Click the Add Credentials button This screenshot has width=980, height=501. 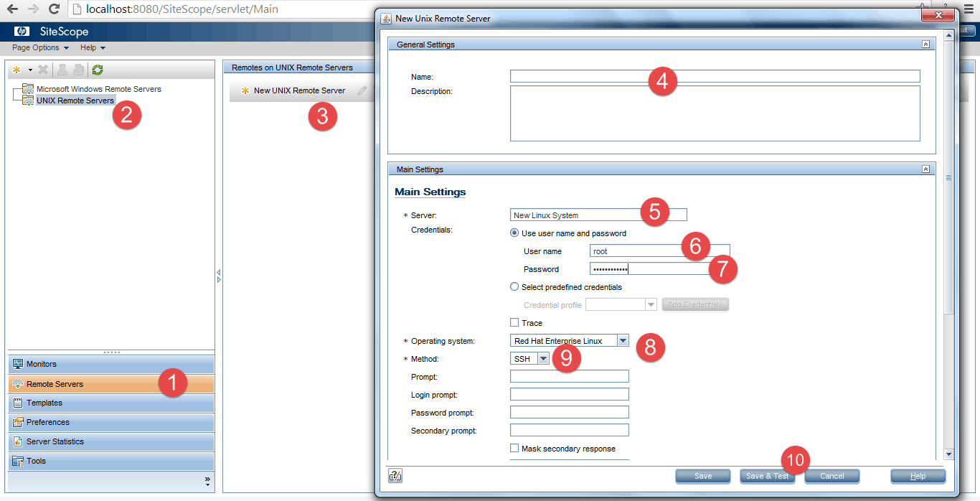pyautogui.click(x=695, y=305)
